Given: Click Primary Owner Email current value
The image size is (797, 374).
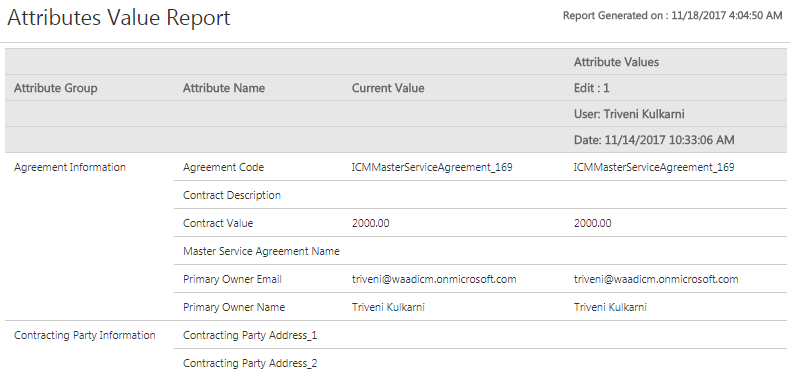Looking at the screenshot, I should (434, 279).
